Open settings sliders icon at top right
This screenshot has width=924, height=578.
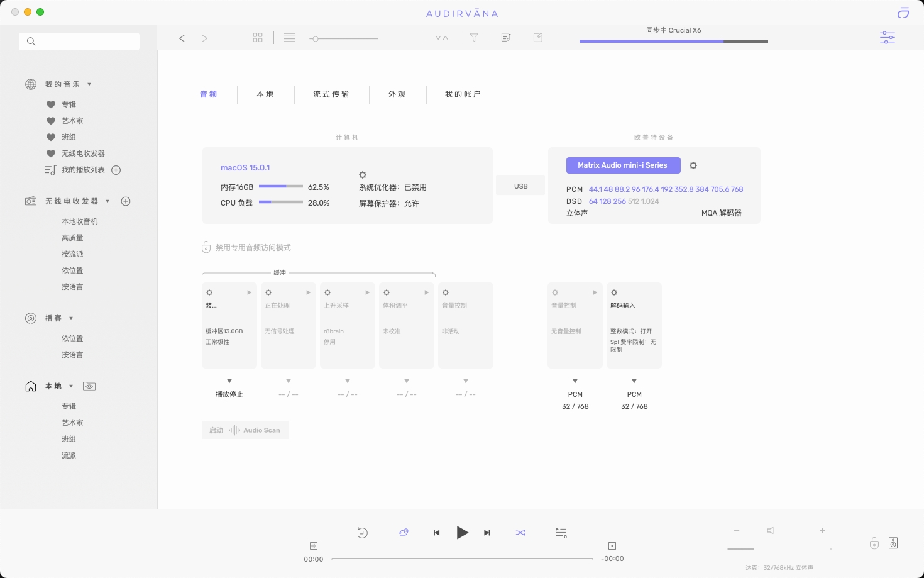coord(888,38)
